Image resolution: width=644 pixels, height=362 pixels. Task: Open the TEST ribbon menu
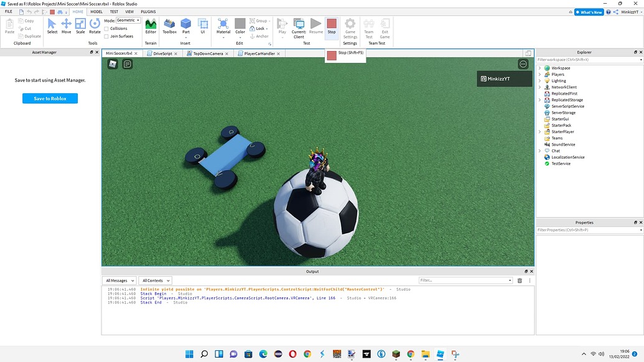point(113,11)
